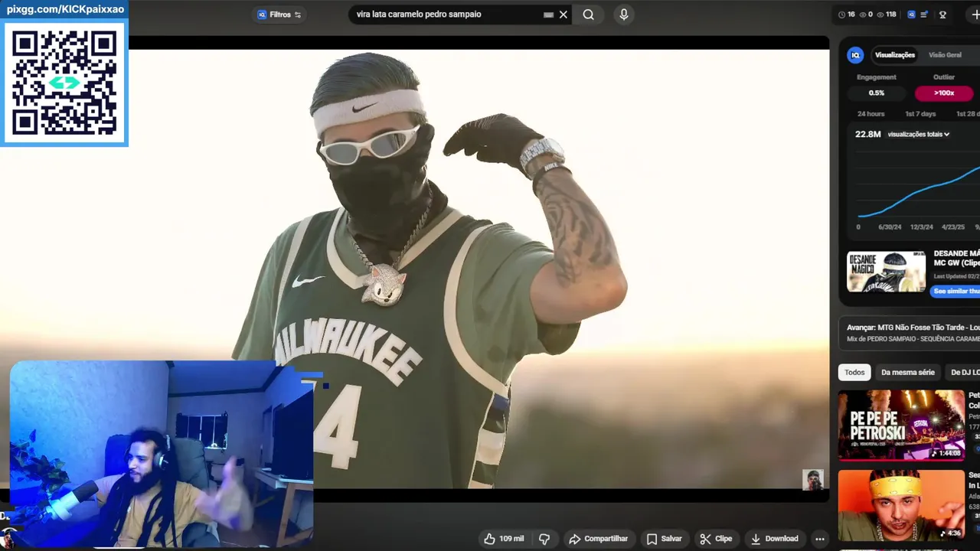Select the 24 hours range

pyautogui.click(x=871, y=114)
